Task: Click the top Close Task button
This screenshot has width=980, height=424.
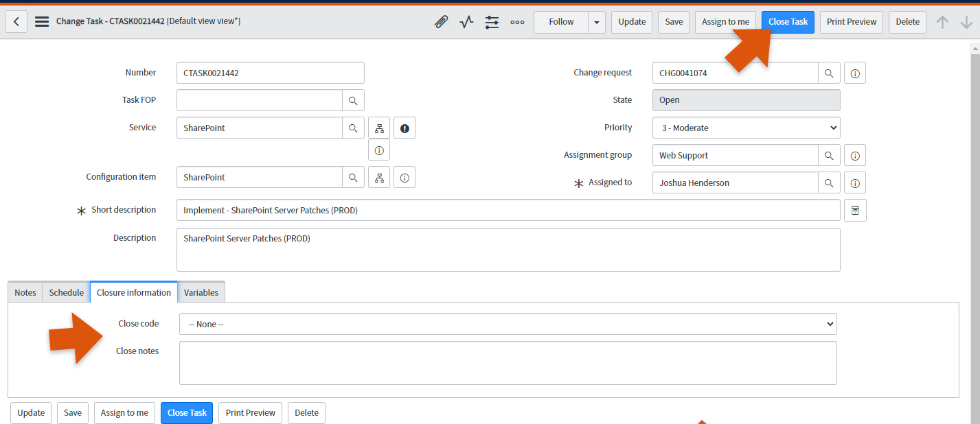Action: coord(788,22)
